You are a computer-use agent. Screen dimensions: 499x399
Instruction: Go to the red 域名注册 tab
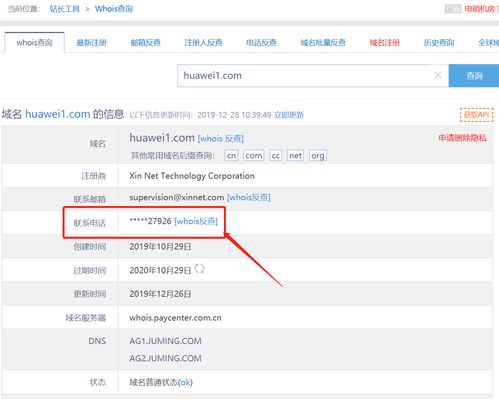click(x=385, y=43)
